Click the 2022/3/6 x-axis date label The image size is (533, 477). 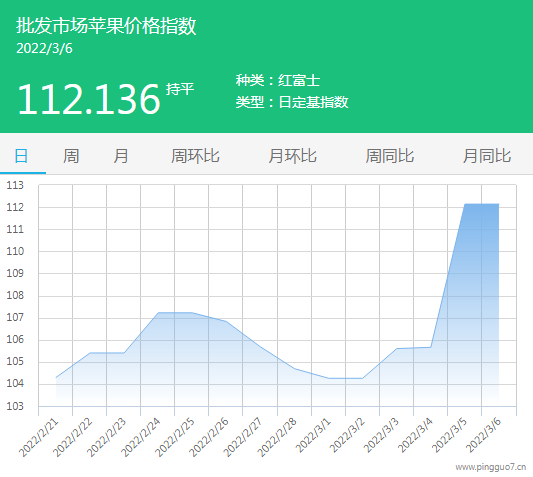pyautogui.click(x=483, y=435)
